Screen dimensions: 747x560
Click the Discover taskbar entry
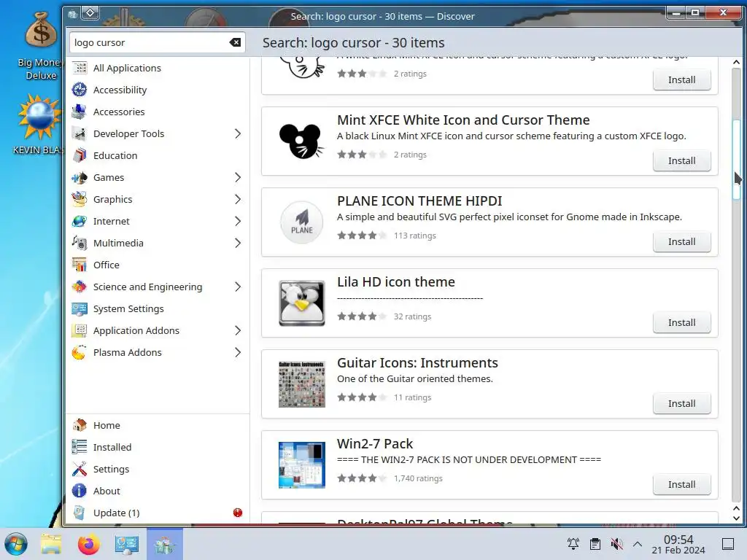coord(165,544)
